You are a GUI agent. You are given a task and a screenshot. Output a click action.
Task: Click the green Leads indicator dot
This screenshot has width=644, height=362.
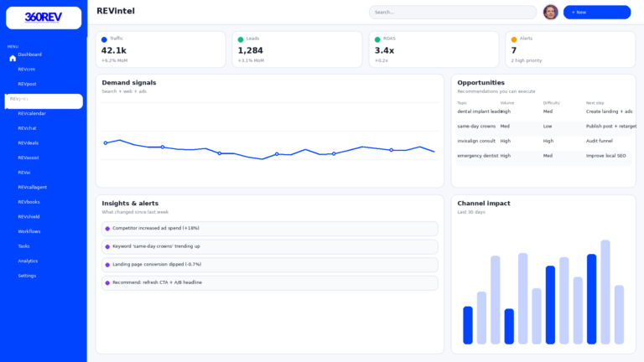coord(241,39)
